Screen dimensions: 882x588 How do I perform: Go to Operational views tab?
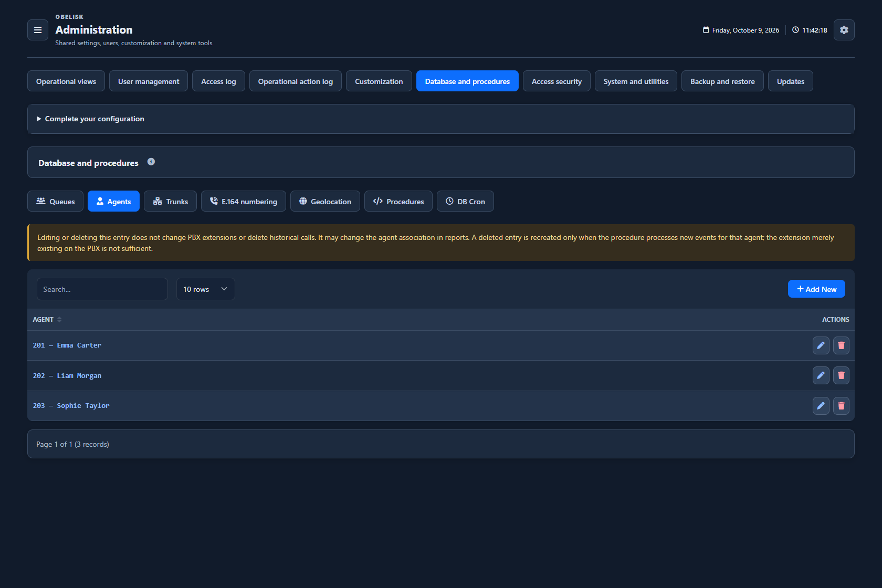66,81
